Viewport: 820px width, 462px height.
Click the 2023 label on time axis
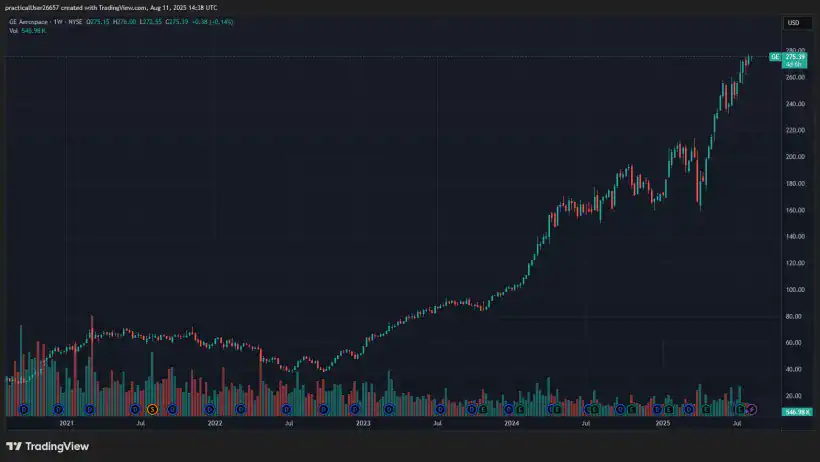[363, 424]
